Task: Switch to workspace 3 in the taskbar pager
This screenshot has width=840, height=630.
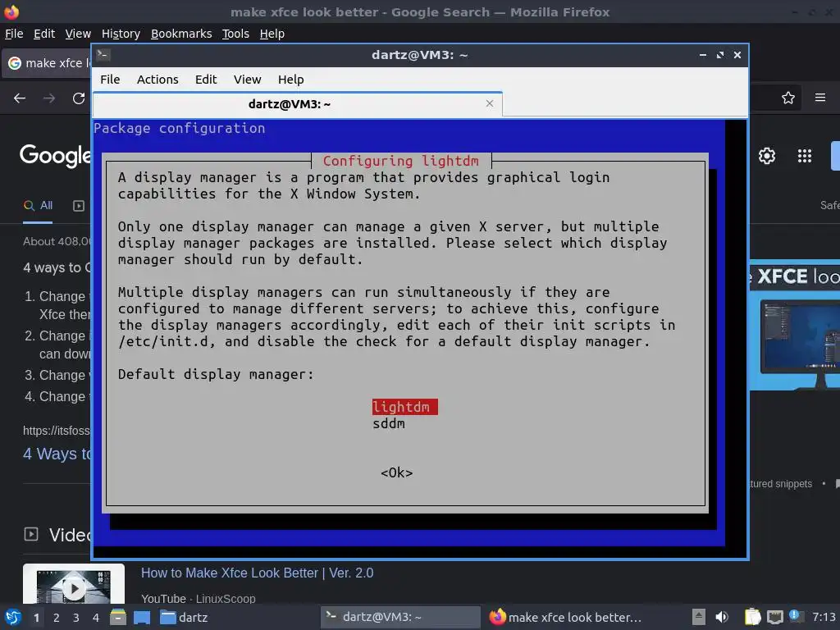Action: point(76,618)
